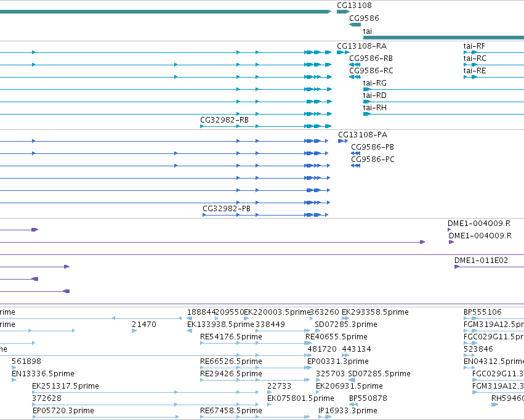The width and height of the screenshot is (524, 420).
Task: Select the tai gene label
Action: (x=367, y=31)
